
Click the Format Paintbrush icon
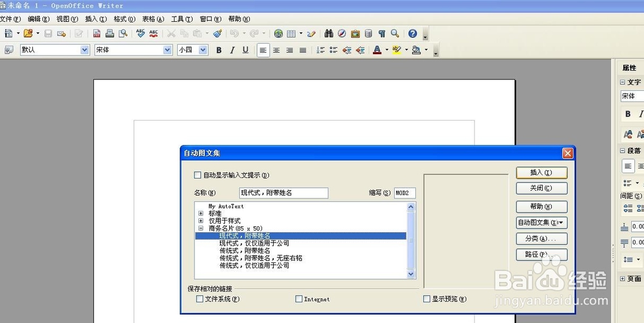[x=218, y=34]
